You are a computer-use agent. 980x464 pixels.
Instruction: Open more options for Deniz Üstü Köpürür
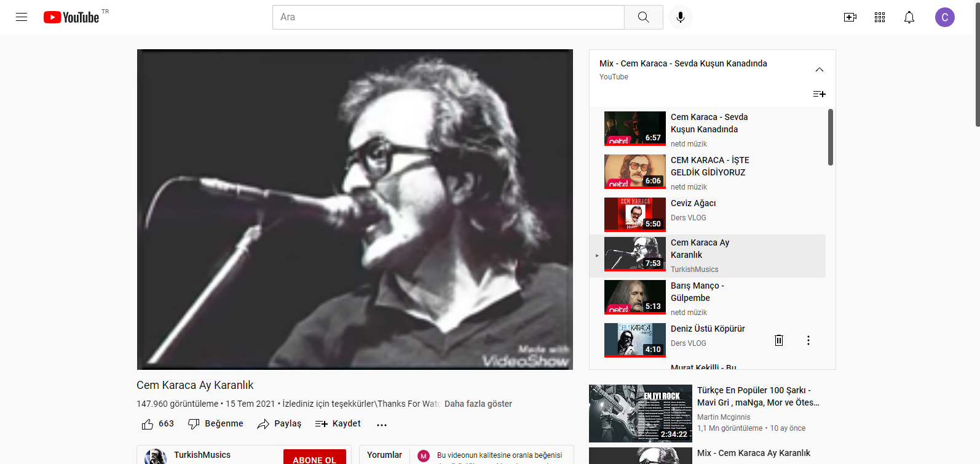[808, 340]
